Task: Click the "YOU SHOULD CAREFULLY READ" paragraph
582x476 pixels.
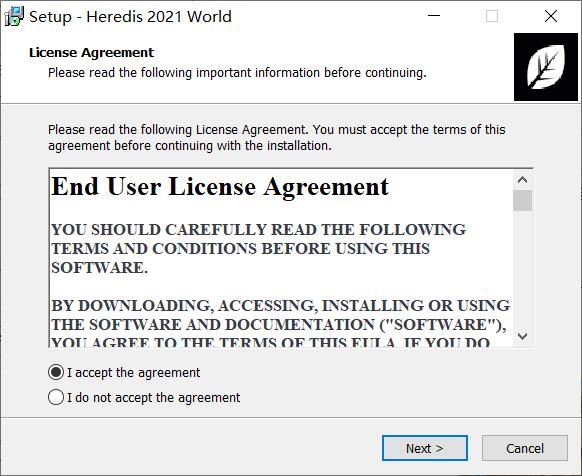Action: point(258,248)
